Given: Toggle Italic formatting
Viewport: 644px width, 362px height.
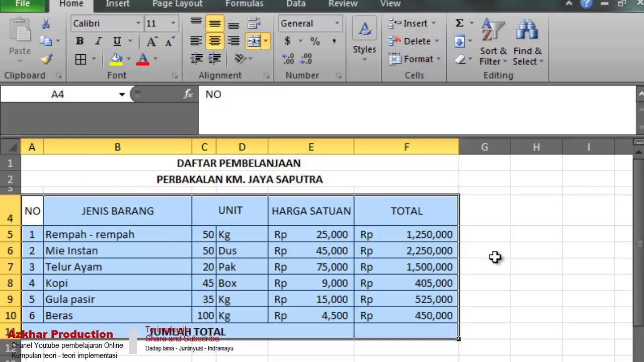Looking at the screenshot, I should click(x=98, y=41).
